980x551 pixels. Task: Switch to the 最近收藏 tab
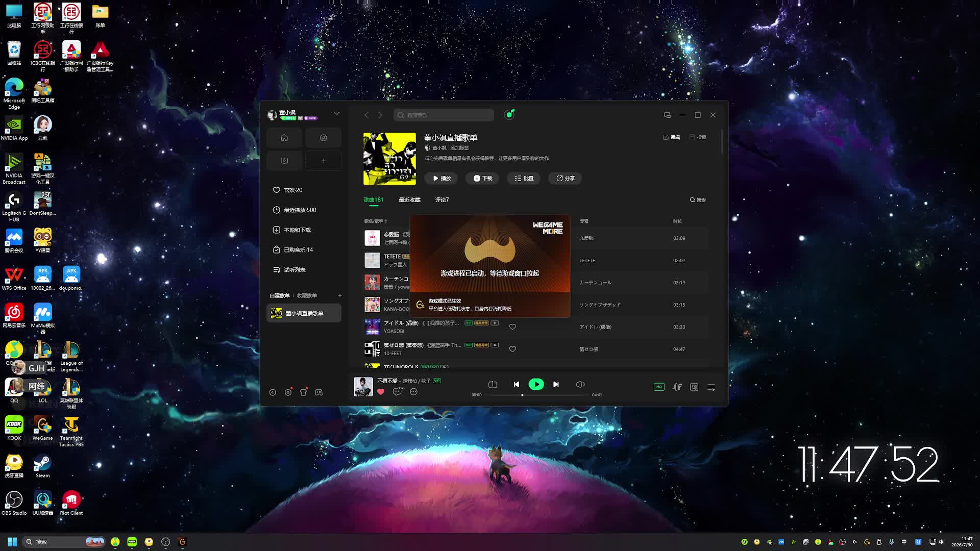pos(409,199)
